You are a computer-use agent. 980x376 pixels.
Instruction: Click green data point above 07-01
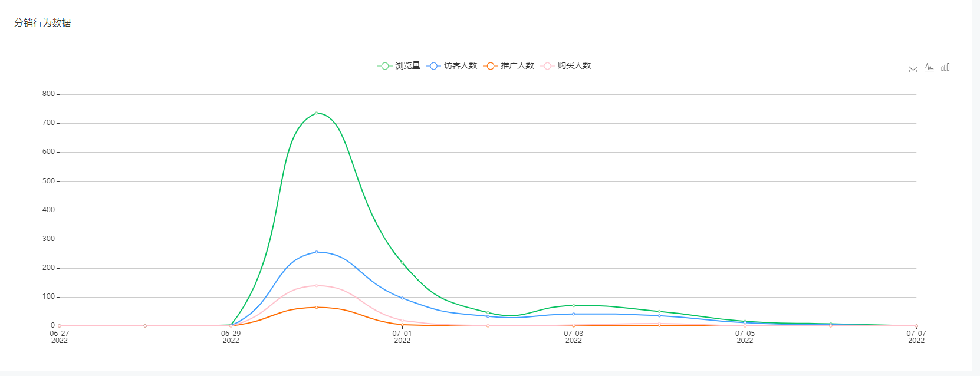pyautogui.click(x=402, y=263)
